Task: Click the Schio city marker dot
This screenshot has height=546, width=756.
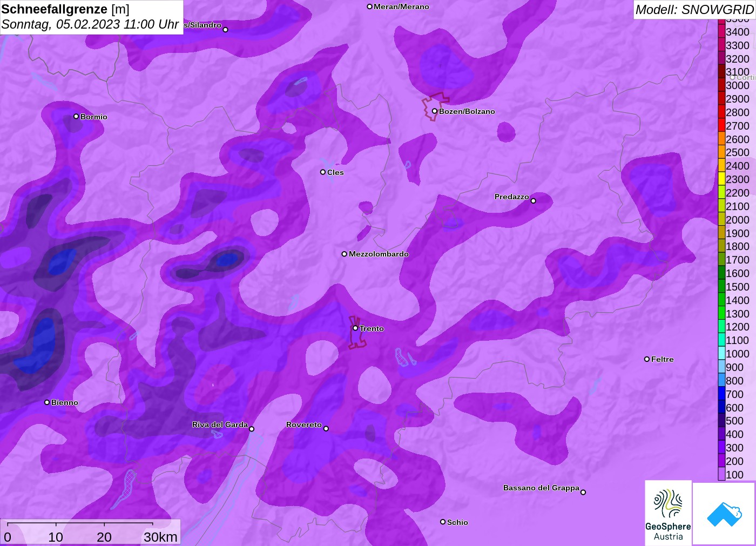Action: click(x=443, y=522)
